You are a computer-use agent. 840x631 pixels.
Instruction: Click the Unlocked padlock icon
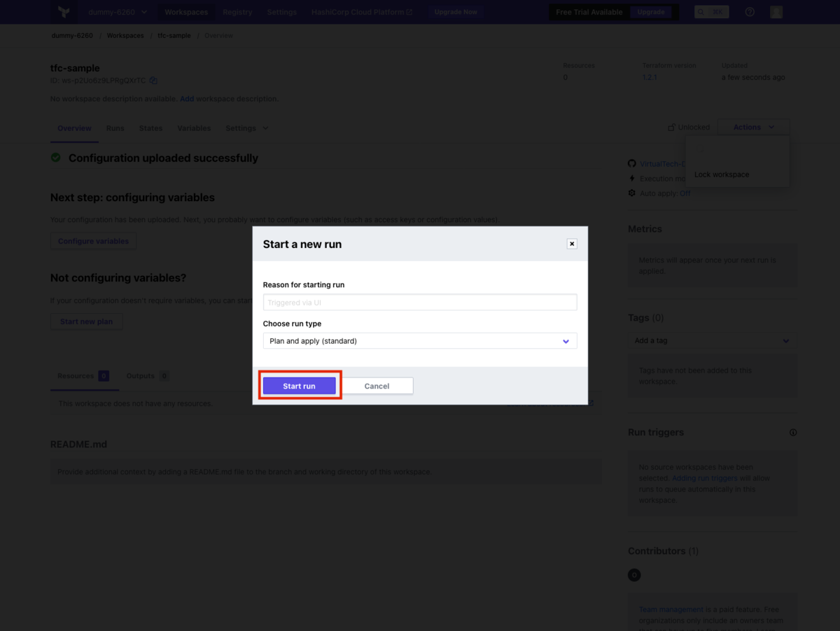click(x=671, y=127)
